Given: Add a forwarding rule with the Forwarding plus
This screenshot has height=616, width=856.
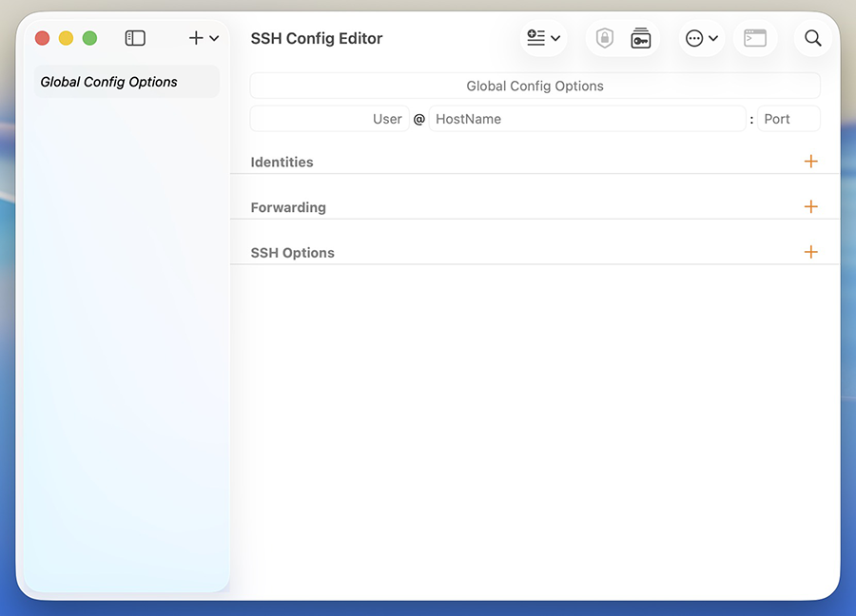Looking at the screenshot, I should tap(810, 206).
